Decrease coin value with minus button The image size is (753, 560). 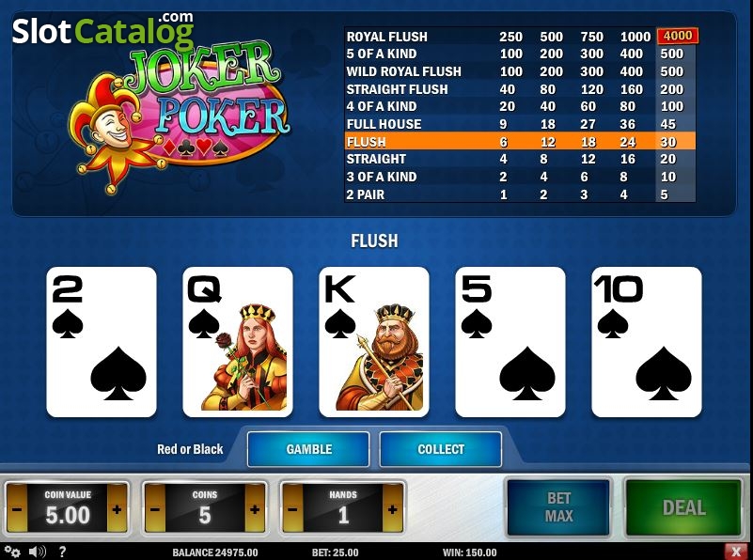[x=17, y=508]
